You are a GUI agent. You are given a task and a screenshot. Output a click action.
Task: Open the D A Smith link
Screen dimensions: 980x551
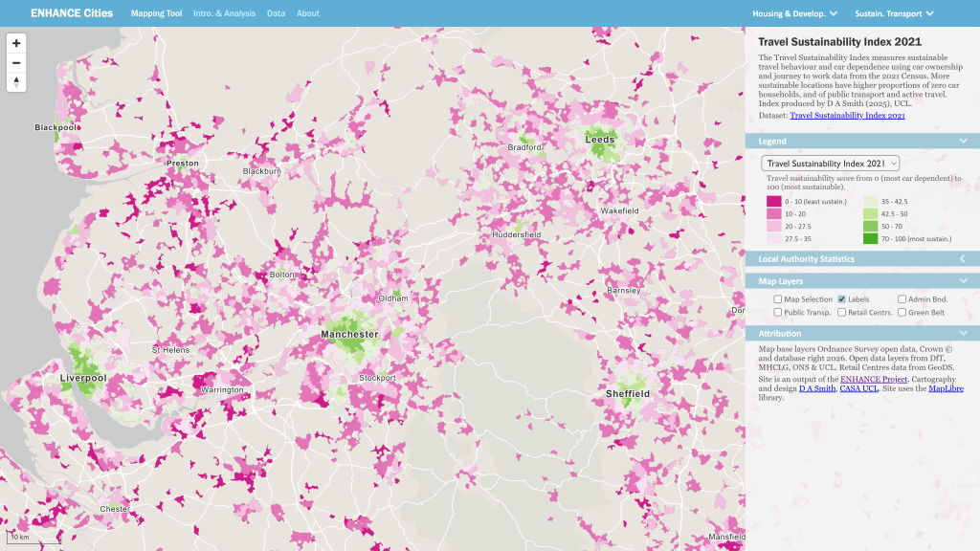pyautogui.click(x=817, y=388)
